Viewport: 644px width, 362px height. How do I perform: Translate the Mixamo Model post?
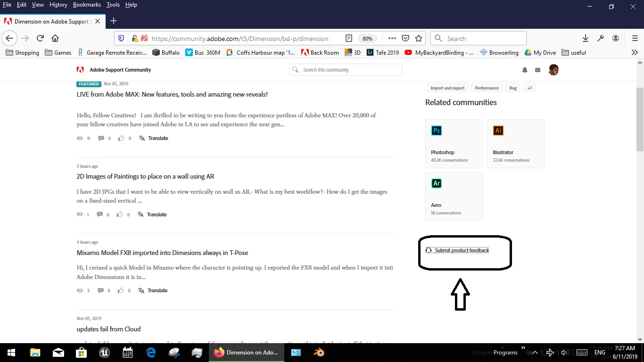tap(153, 290)
